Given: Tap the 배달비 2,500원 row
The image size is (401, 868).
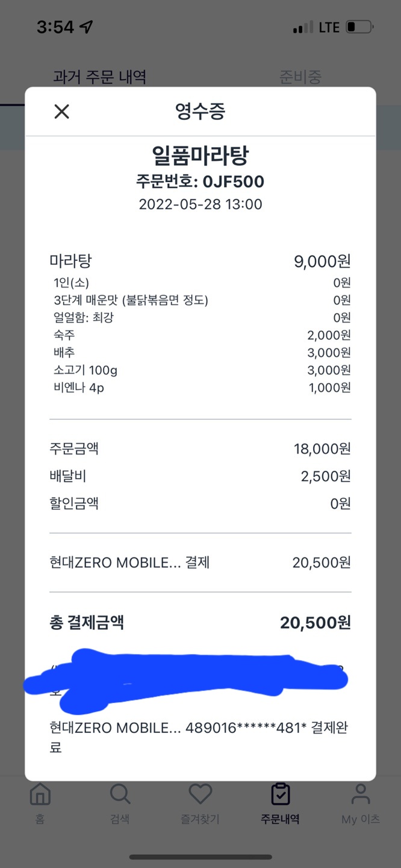Looking at the screenshot, I should (200, 476).
